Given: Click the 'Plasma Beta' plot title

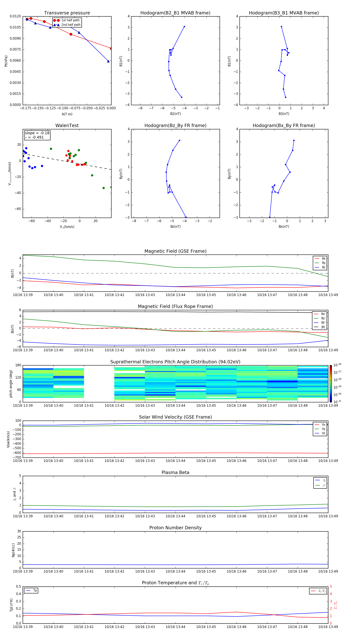Looking at the screenshot, I should (x=175, y=472).
